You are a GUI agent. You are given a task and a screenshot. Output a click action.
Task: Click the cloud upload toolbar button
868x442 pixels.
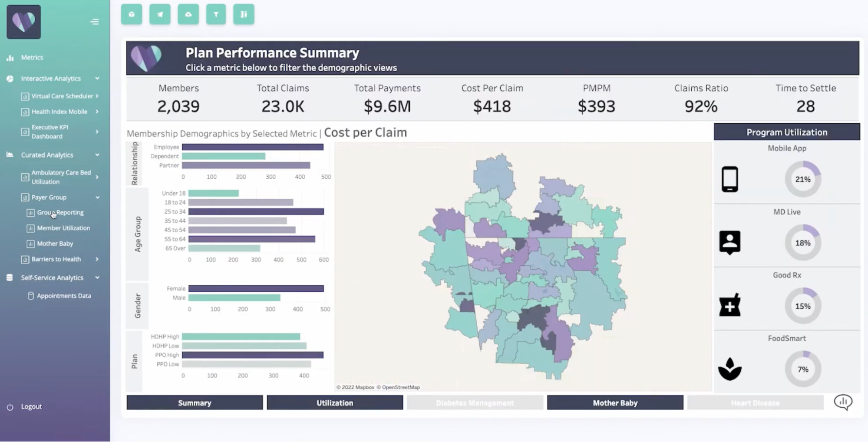point(188,14)
